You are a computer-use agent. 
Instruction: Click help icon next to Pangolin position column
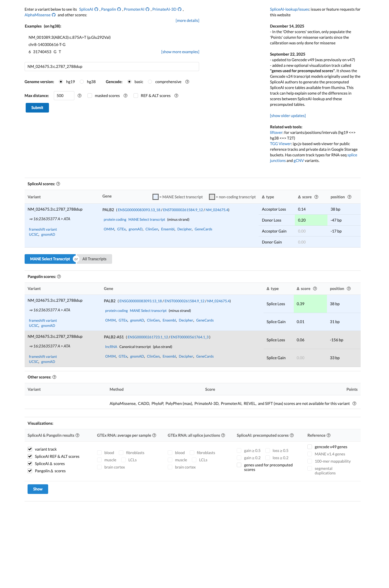349,289
